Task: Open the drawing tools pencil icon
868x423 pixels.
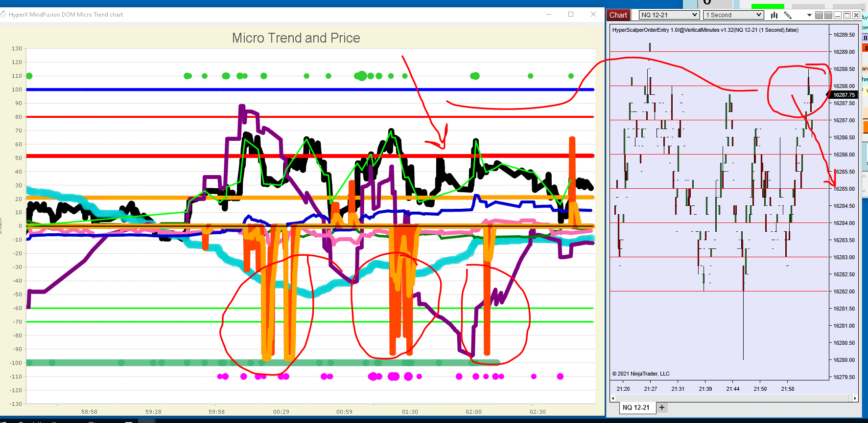Action: (788, 15)
